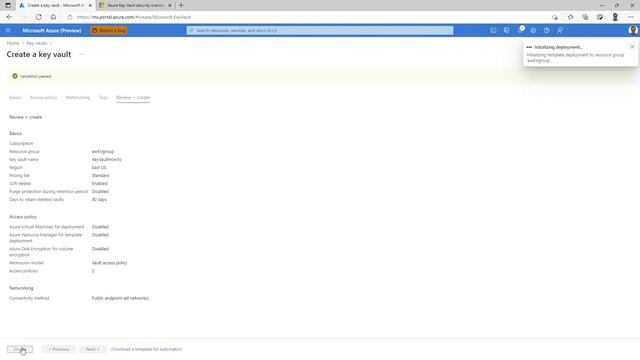Reload the page with the Refresh icon
Viewport: 640px width, 360px height.
click(x=38, y=17)
